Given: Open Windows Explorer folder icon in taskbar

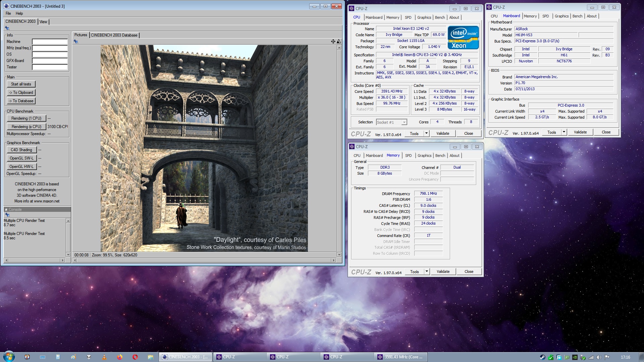Looking at the screenshot, I should click(x=151, y=357).
